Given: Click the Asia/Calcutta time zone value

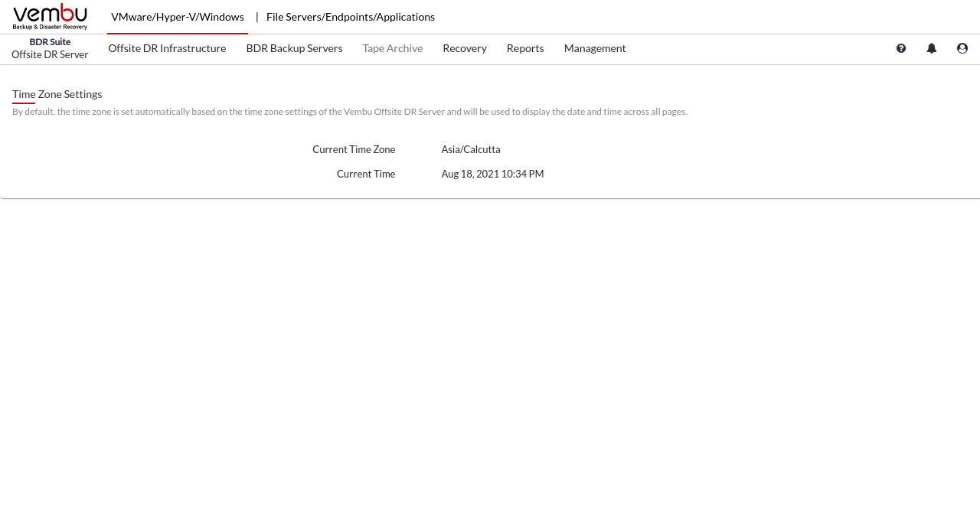Looking at the screenshot, I should (x=471, y=149).
